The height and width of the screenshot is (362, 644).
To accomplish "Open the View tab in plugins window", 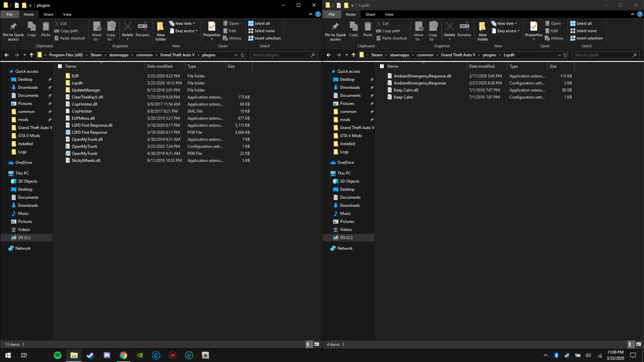I will coord(67,14).
